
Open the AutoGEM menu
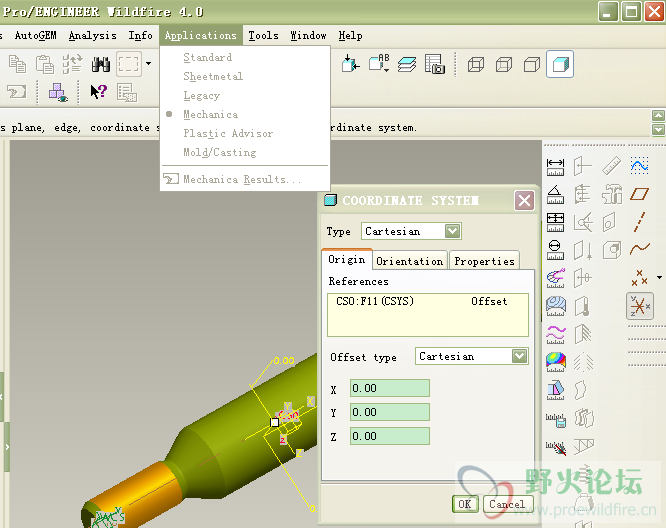tap(36, 36)
